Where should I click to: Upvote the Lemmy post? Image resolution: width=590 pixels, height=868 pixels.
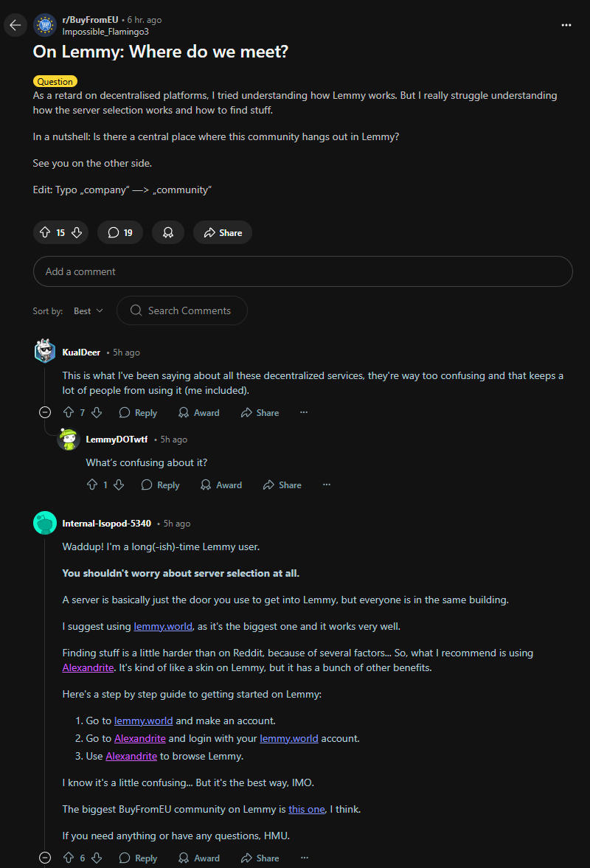click(45, 232)
